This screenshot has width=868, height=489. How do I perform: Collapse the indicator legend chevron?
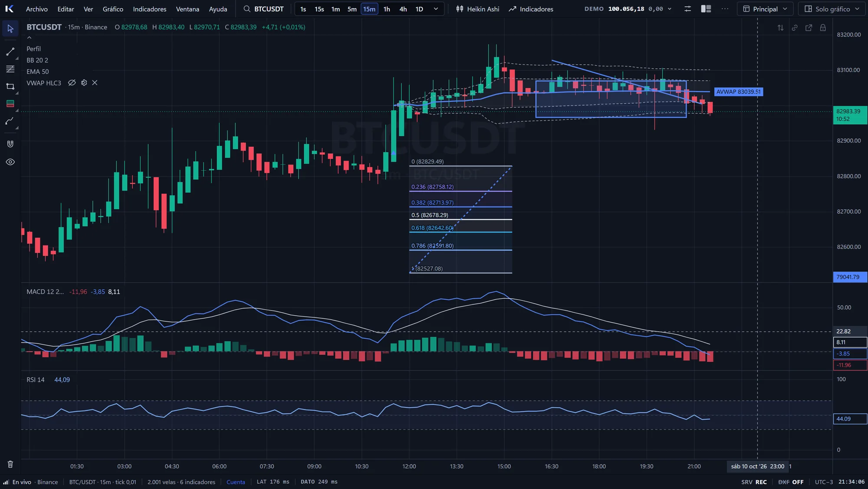(30, 38)
